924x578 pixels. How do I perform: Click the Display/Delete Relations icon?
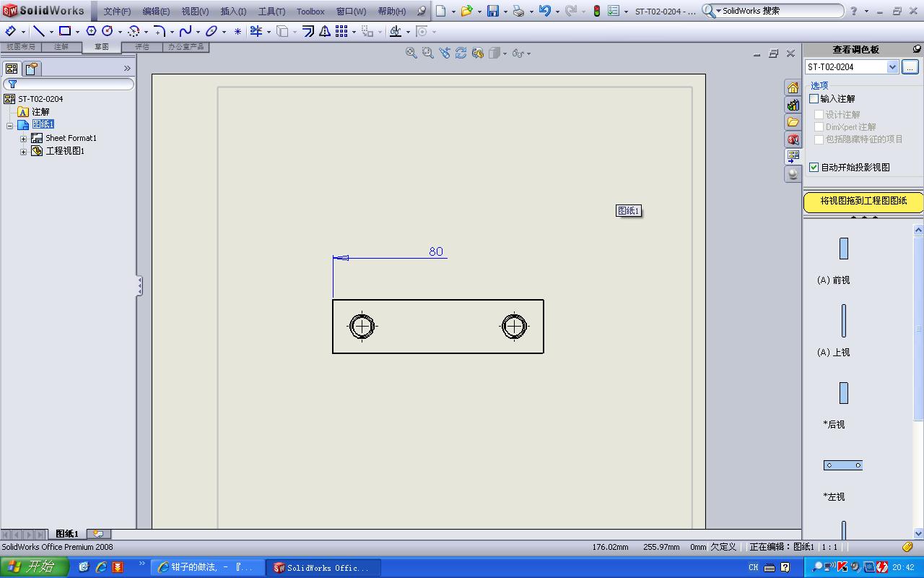point(396,31)
